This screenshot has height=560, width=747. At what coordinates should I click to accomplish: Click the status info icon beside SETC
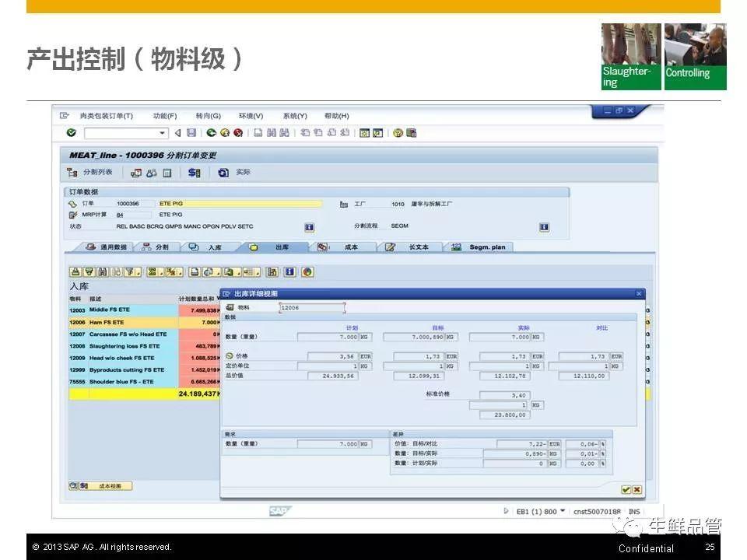pos(309,227)
